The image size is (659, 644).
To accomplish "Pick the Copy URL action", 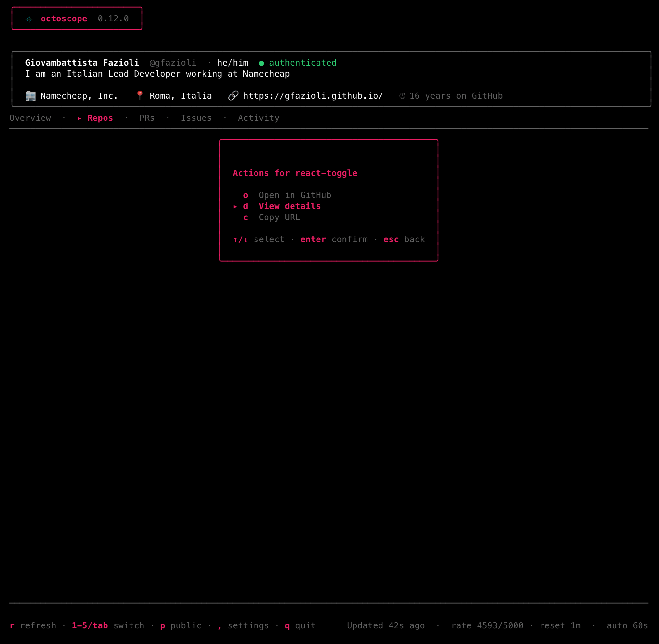I will (x=272, y=217).
